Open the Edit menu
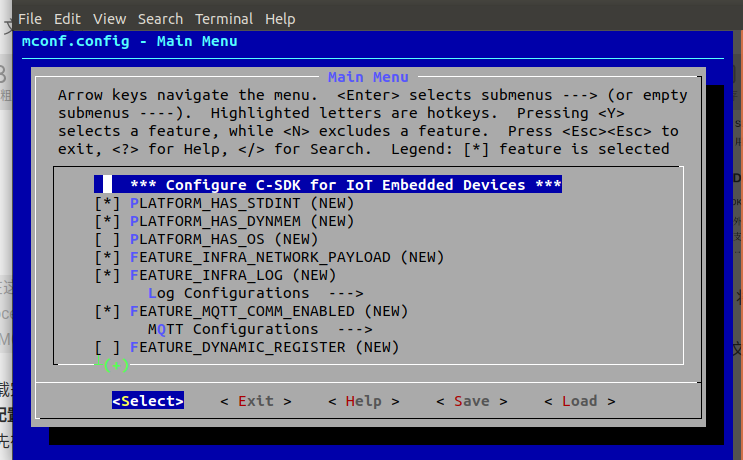The width and height of the screenshot is (743, 460). click(67, 19)
